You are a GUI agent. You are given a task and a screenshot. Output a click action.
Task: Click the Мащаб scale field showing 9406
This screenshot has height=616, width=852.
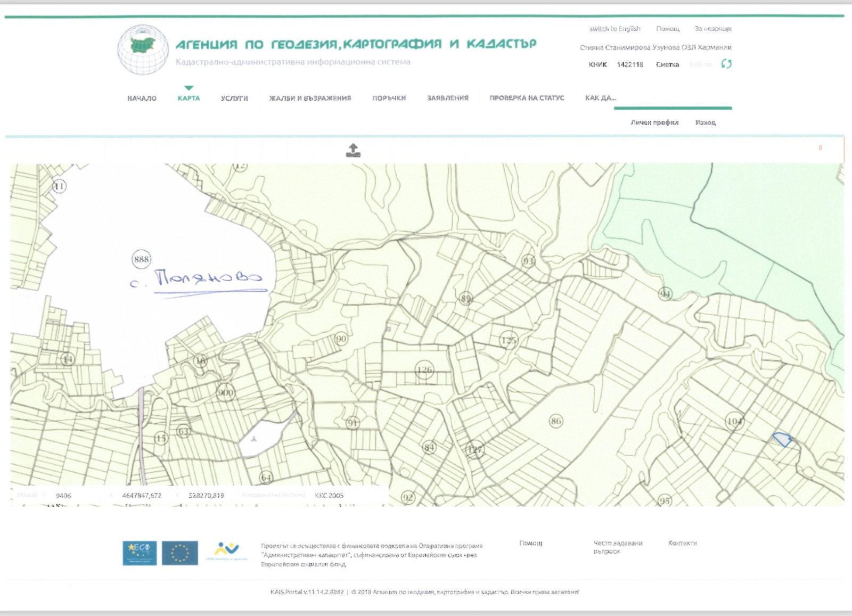pyautogui.click(x=63, y=496)
